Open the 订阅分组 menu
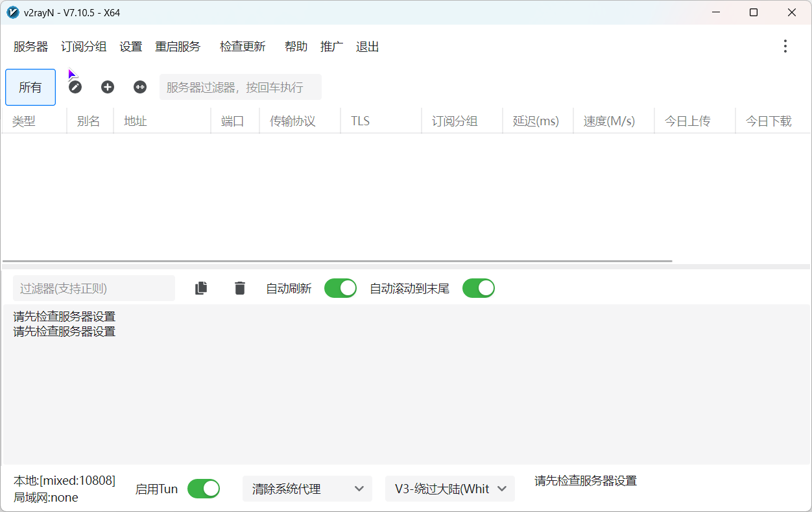This screenshot has width=812, height=512. (x=83, y=46)
